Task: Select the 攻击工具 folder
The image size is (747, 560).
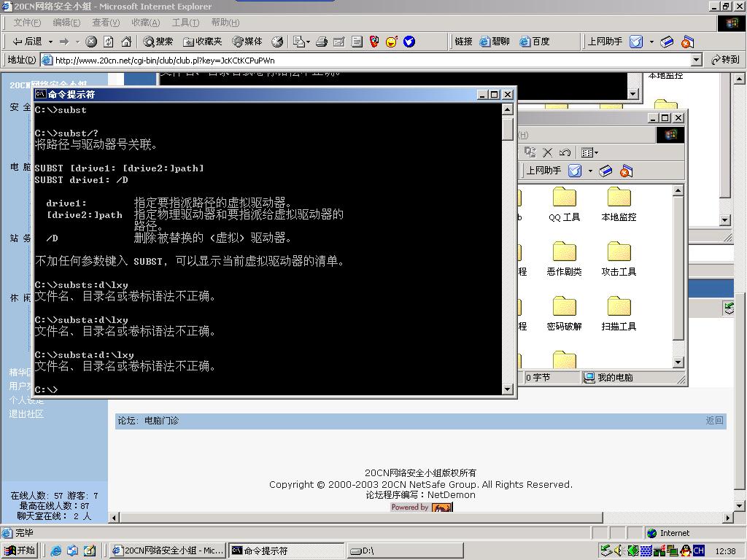Action: coord(619,260)
